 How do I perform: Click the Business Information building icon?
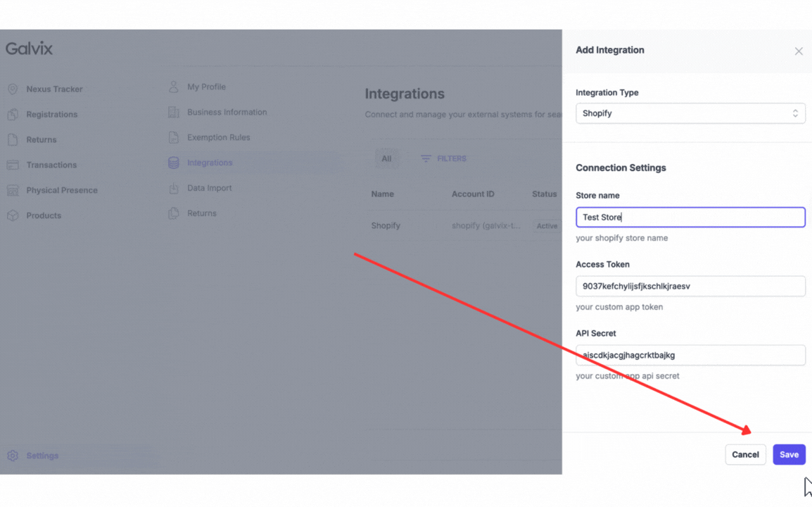[174, 112]
